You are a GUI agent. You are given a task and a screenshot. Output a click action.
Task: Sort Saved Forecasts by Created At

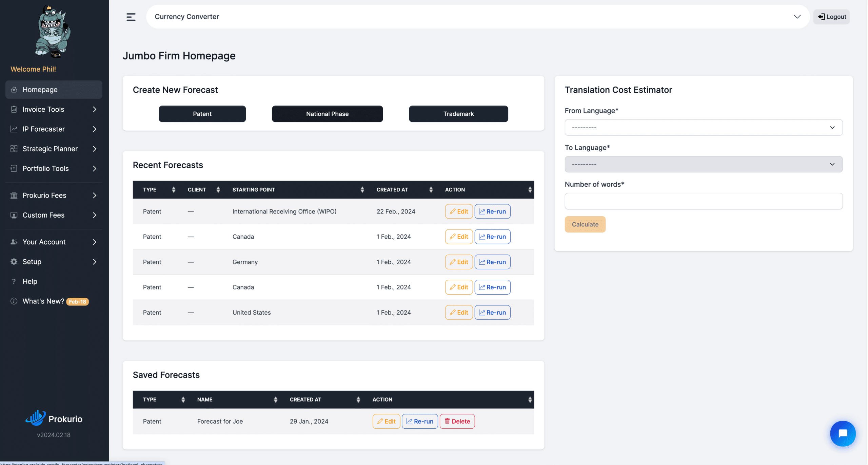click(x=358, y=400)
